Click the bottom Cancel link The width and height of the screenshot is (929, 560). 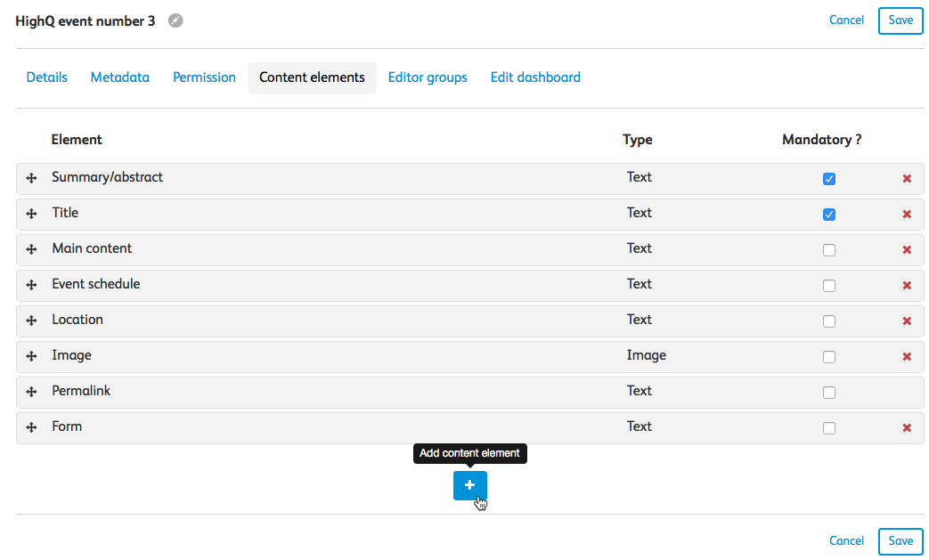pyautogui.click(x=846, y=540)
